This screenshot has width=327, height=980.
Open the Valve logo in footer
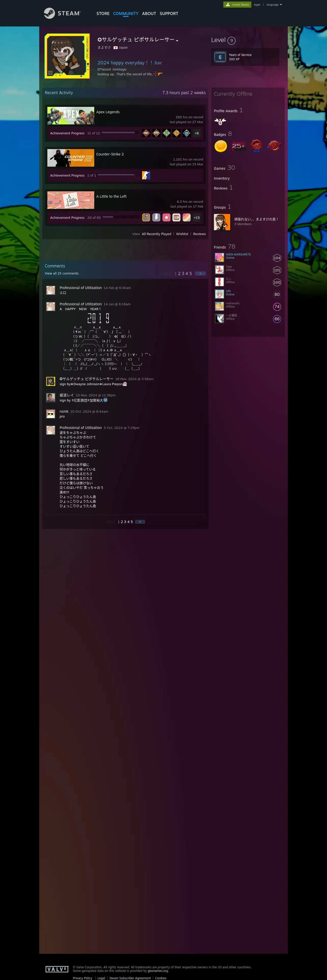57,969
